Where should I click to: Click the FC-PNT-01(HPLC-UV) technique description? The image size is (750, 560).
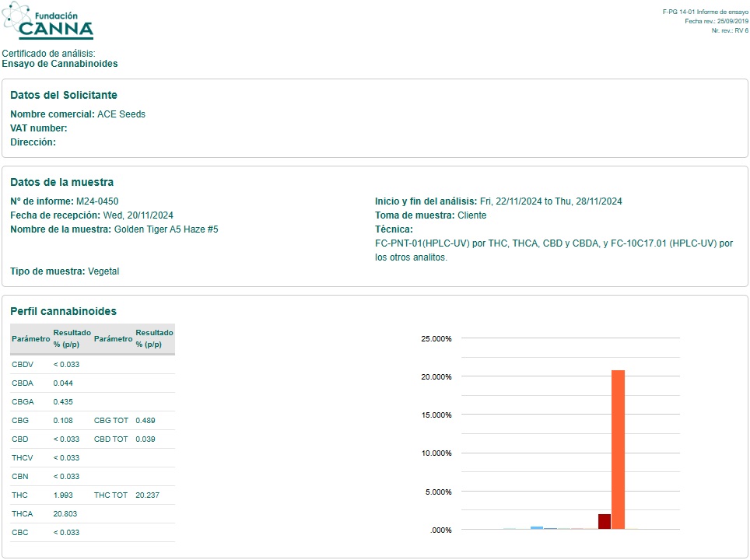(x=554, y=250)
